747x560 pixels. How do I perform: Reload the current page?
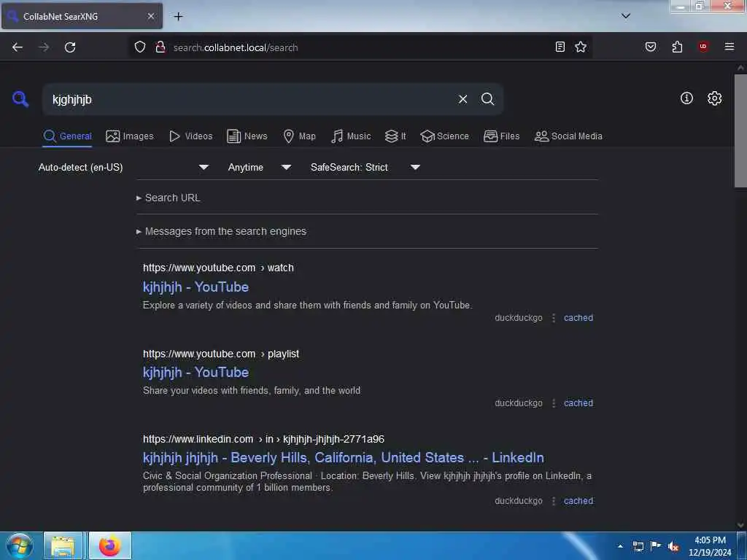tap(70, 47)
